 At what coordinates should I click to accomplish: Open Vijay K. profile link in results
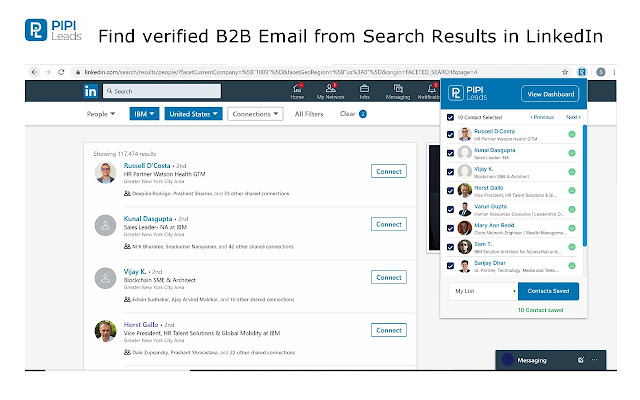(x=135, y=271)
